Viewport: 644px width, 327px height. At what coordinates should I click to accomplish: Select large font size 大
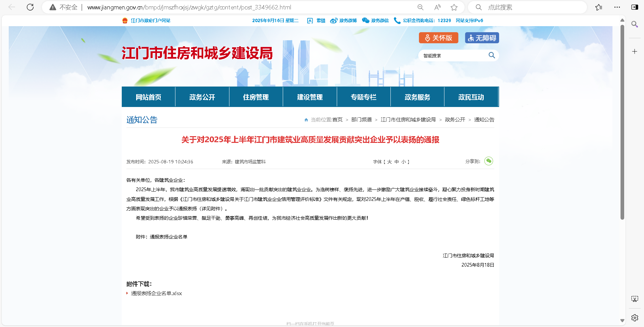389,162
